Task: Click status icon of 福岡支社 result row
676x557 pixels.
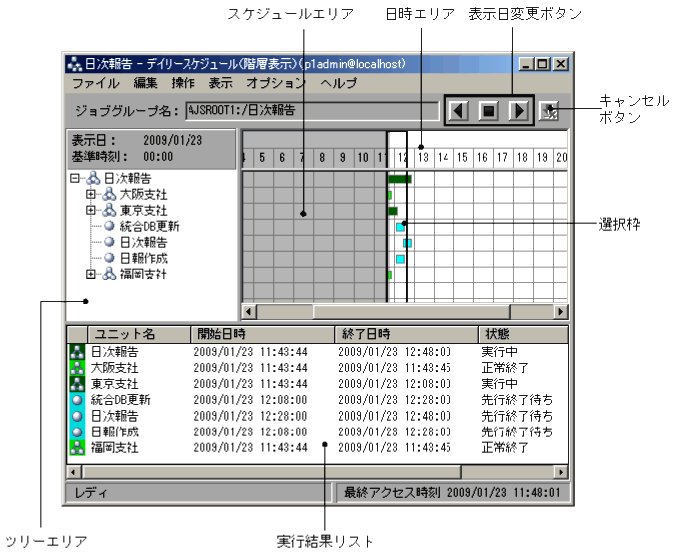Action: 77,447
